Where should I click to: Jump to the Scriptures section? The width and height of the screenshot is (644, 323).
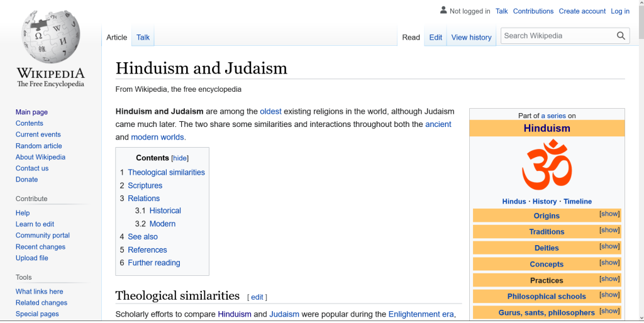145,185
